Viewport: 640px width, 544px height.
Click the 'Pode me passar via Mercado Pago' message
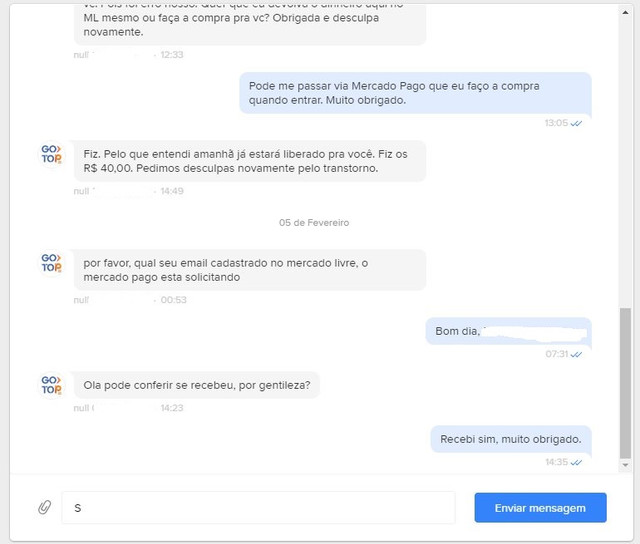point(415,93)
